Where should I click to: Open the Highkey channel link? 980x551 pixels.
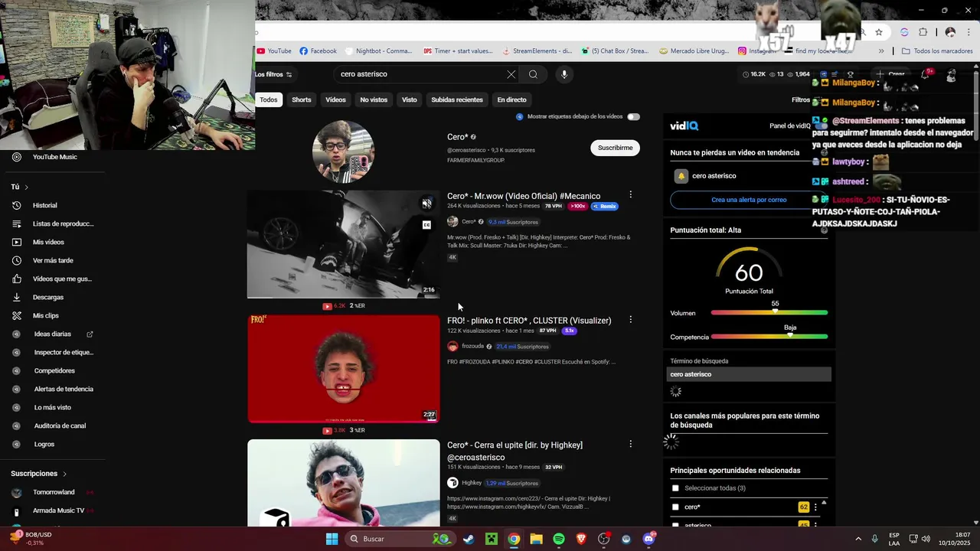coord(472,483)
